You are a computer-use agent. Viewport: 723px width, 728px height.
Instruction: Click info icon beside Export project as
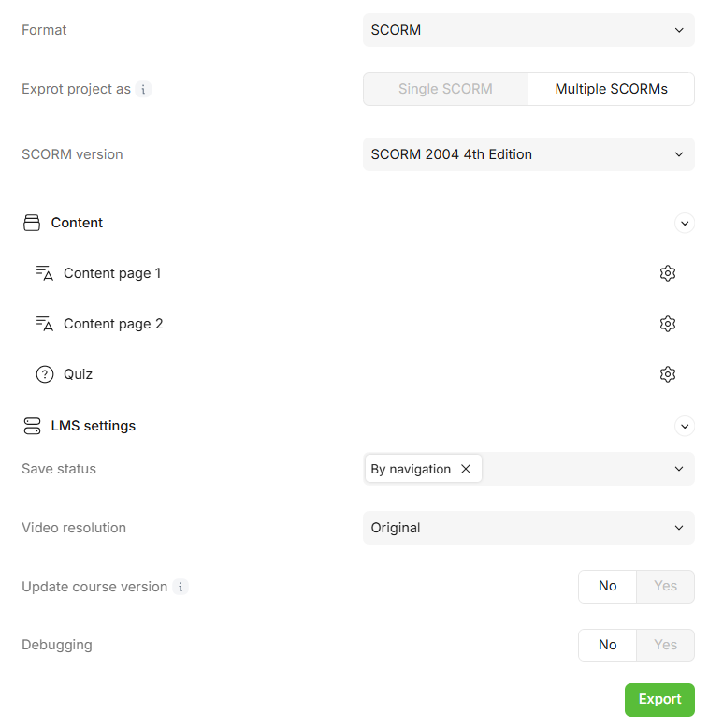tap(143, 90)
